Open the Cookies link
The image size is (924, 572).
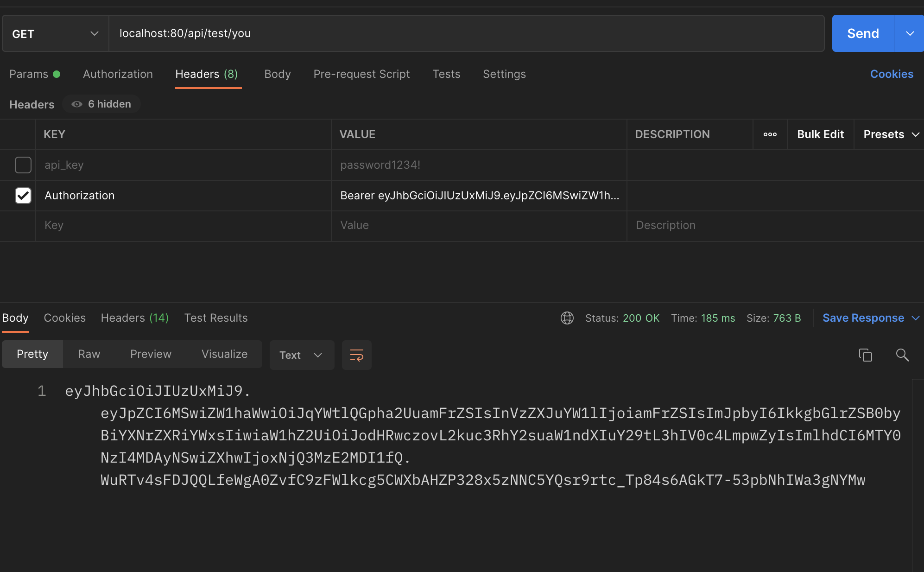(891, 74)
